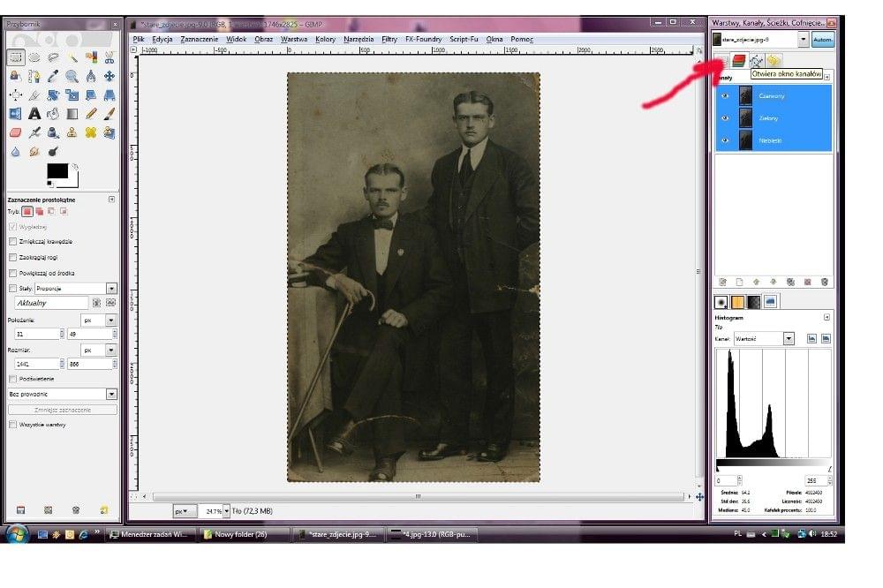Click the Czerwony channel thumbnail
Viewport: 883px width, 588px height.
745,95
